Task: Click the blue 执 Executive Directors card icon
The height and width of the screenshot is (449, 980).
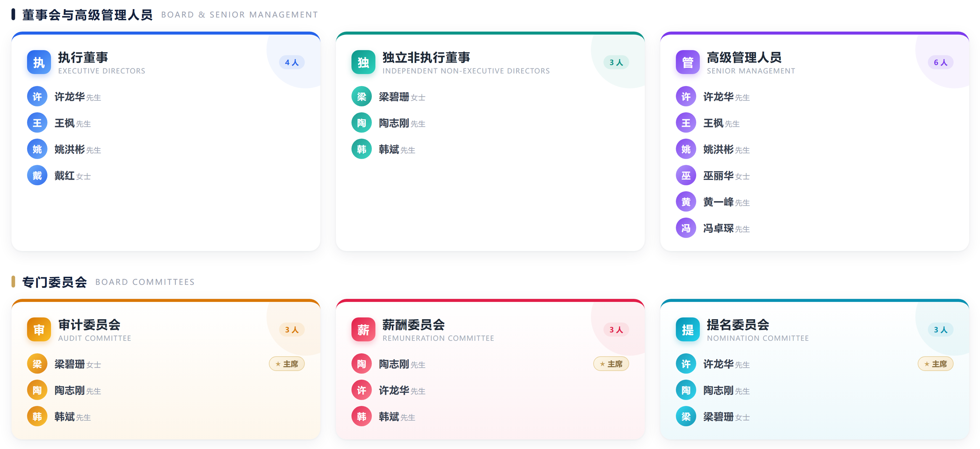Action: (x=39, y=62)
